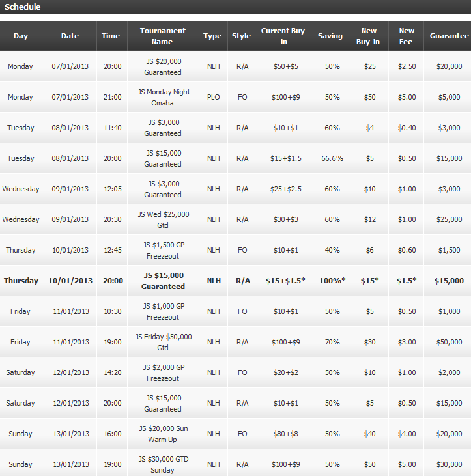This screenshot has width=471, height=476.
Task: Click the JS $2,000 GP Freezeout name
Action: 163,372
